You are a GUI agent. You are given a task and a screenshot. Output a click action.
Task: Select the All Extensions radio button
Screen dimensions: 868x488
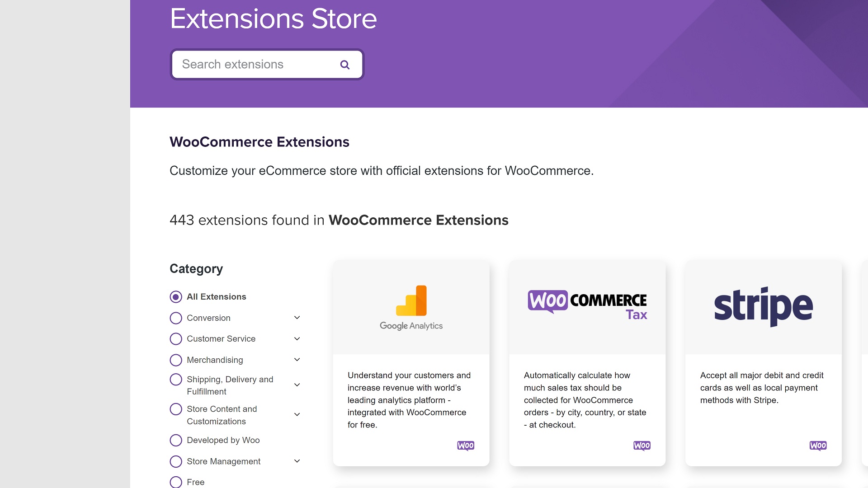pos(175,297)
